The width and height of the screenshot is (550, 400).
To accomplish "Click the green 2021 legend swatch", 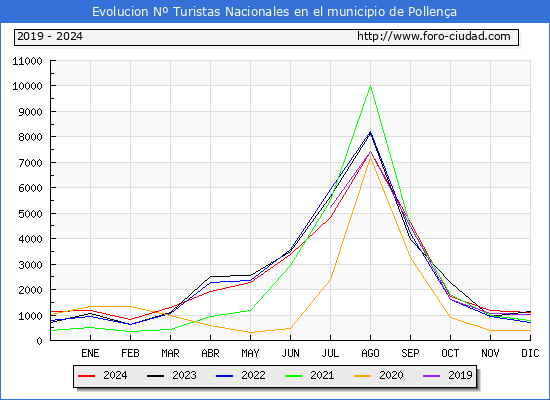I will click(x=294, y=376).
